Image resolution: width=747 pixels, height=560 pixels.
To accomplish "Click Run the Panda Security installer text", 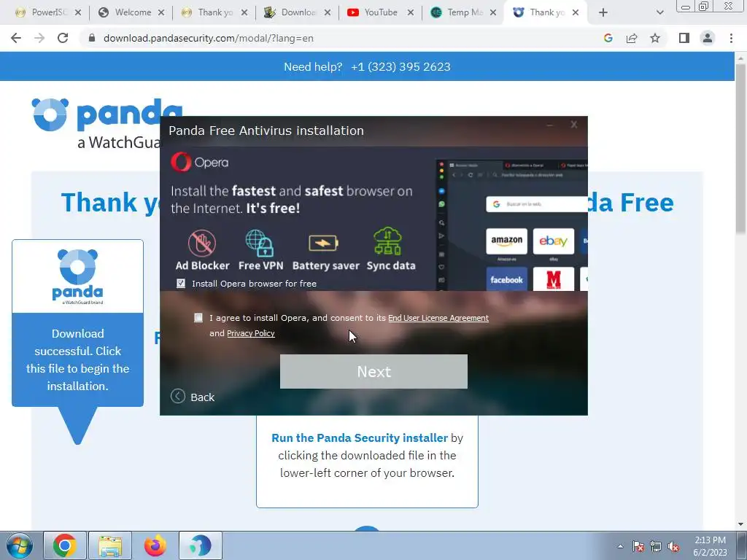I will [x=359, y=437].
